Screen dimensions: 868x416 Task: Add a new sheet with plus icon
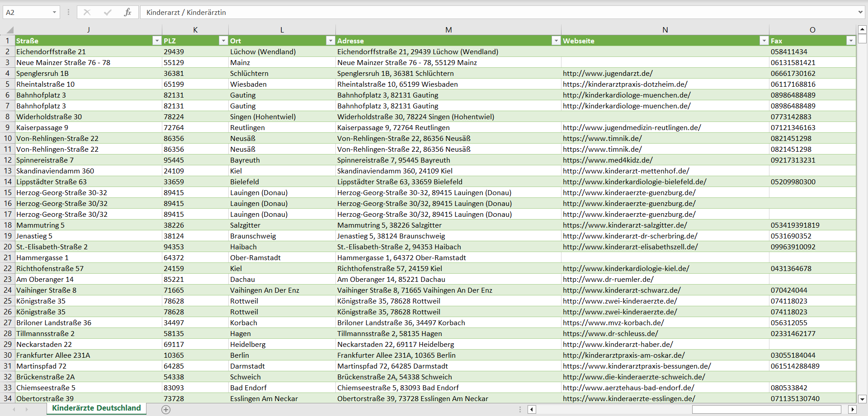point(166,410)
